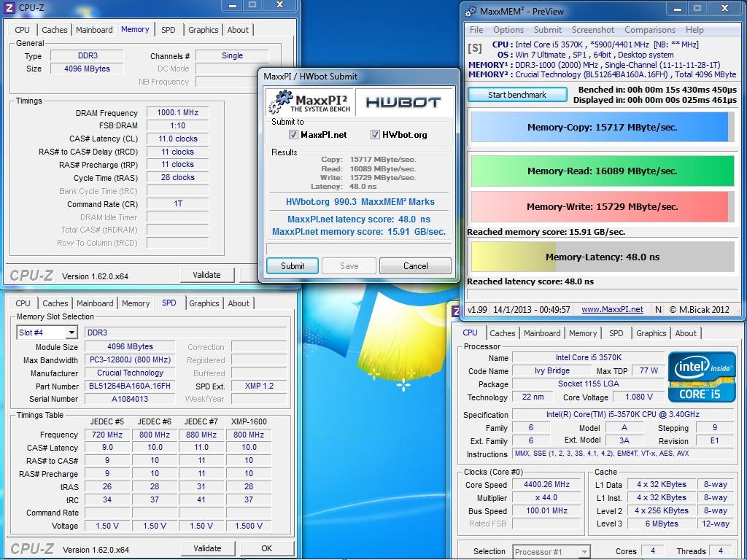Click the XMP-1600 frequency 800 MHz cell
Viewport: 747px width, 560px height.
249,435
